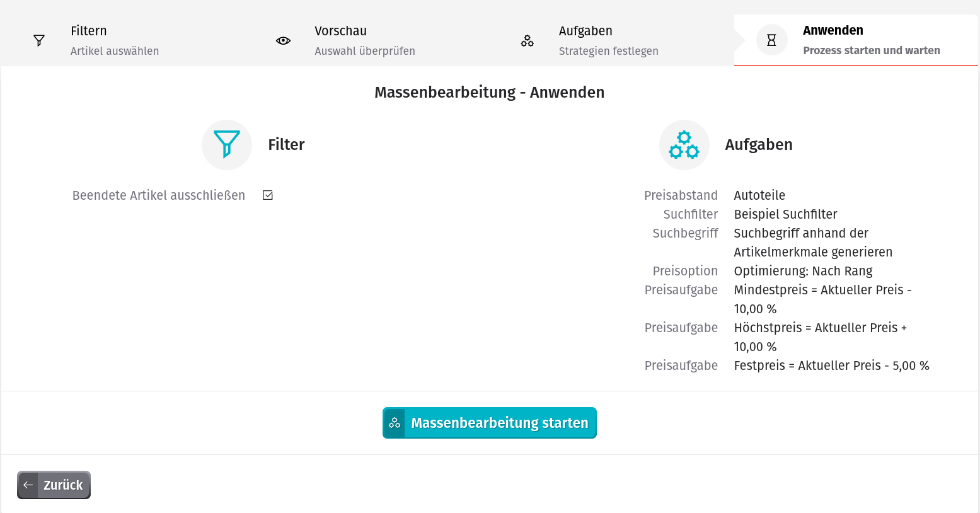Start Massenbearbeitung with the teal button
This screenshot has height=513, width=980.
490,423
